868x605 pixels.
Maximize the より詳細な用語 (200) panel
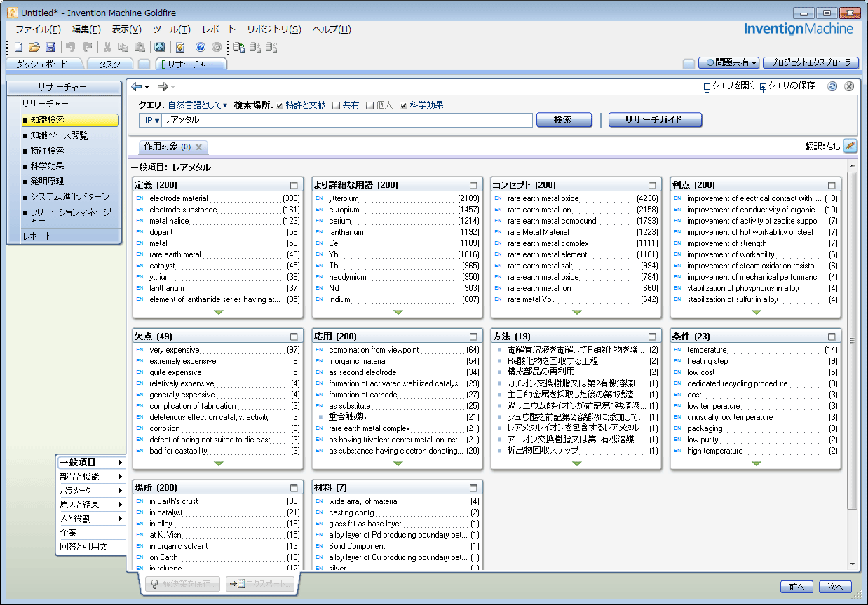(473, 185)
